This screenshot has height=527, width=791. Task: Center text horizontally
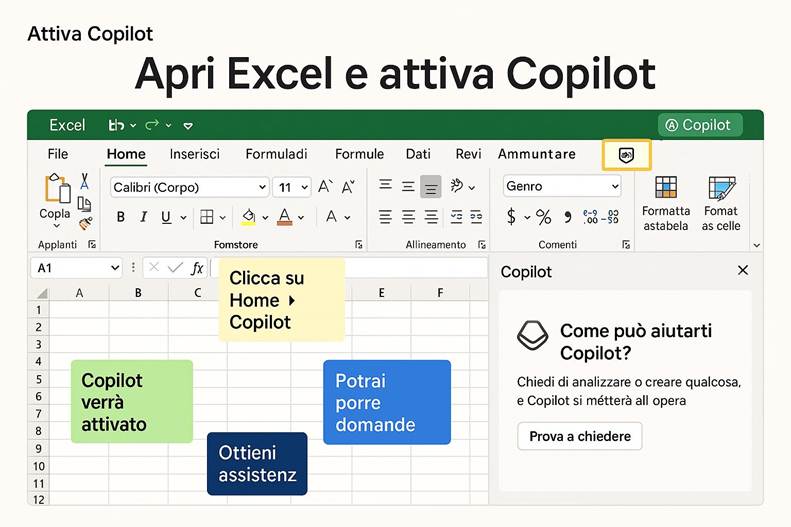tap(408, 217)
